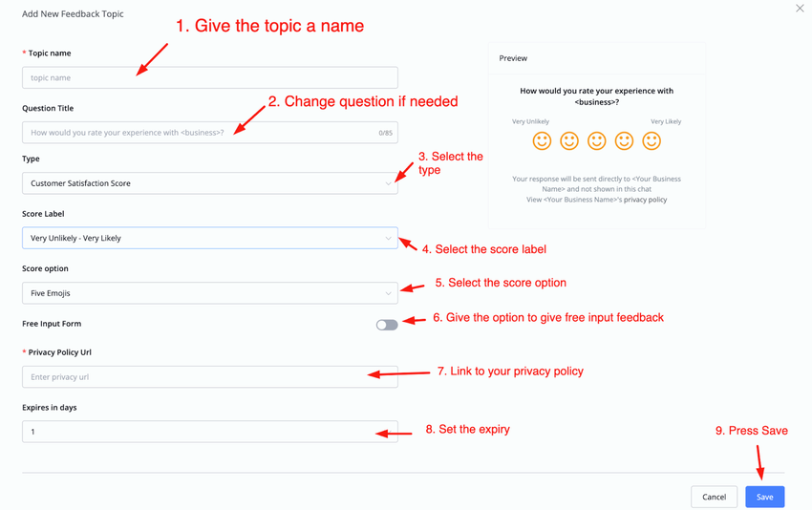Expand the Score Label dropdown
Viewport: 812px width, 510px height.
pos(209,238)
